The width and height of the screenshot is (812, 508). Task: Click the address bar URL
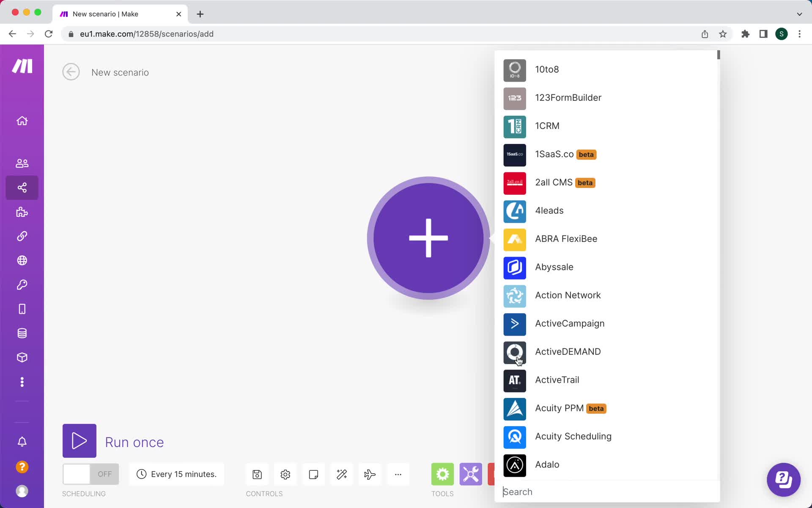[x=147, y=34]
